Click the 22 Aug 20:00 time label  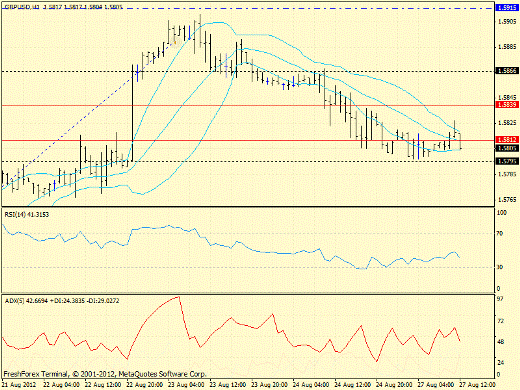[145, 385]
